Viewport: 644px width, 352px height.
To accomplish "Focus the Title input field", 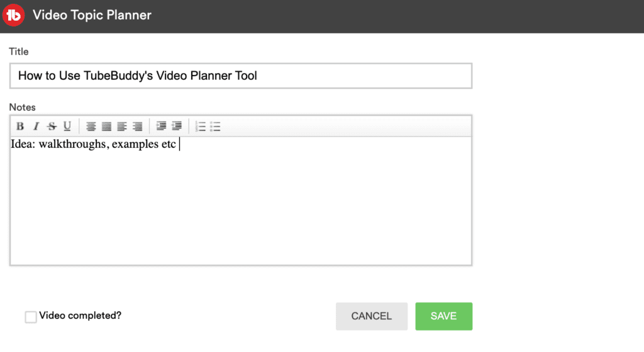I will pyautogui.click(x=241, y=76).
